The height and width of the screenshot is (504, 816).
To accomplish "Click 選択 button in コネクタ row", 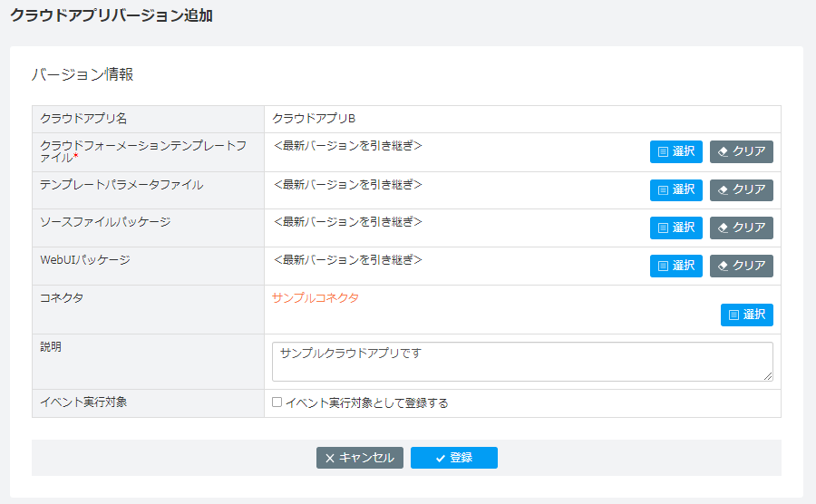I will pos(747,315).
